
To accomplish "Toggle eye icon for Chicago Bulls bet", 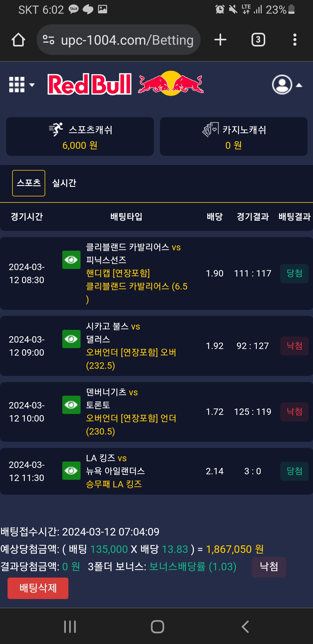I will point(71,339).
